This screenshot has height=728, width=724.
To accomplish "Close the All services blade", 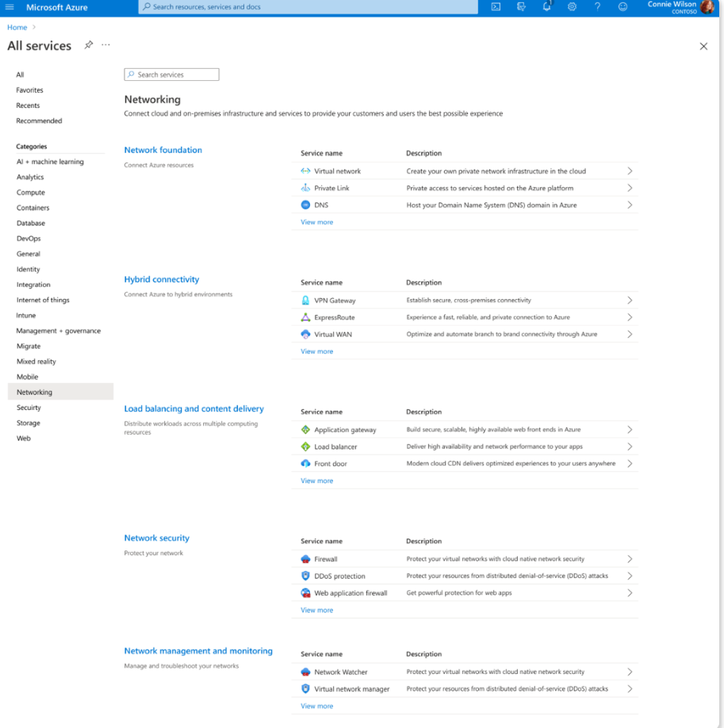I will [703, 46].
